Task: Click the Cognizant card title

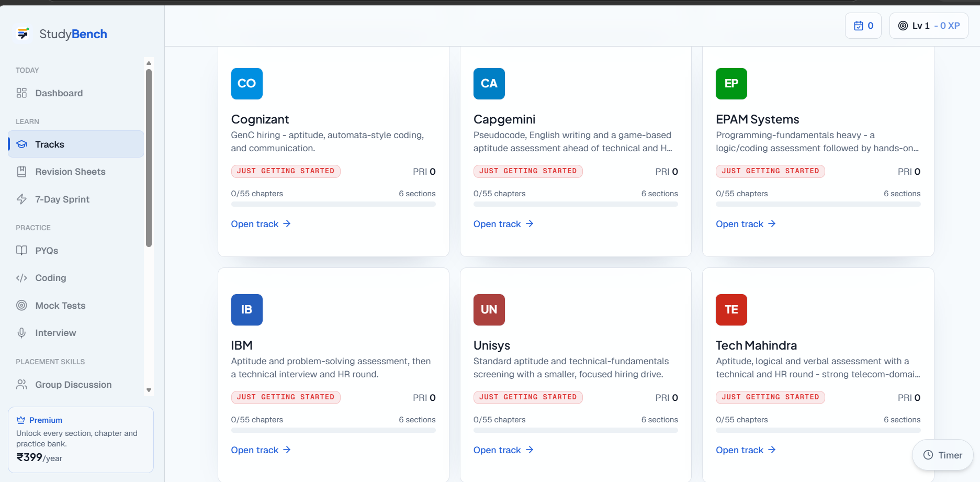Action: pyautogui.click(x=260, y=119)
